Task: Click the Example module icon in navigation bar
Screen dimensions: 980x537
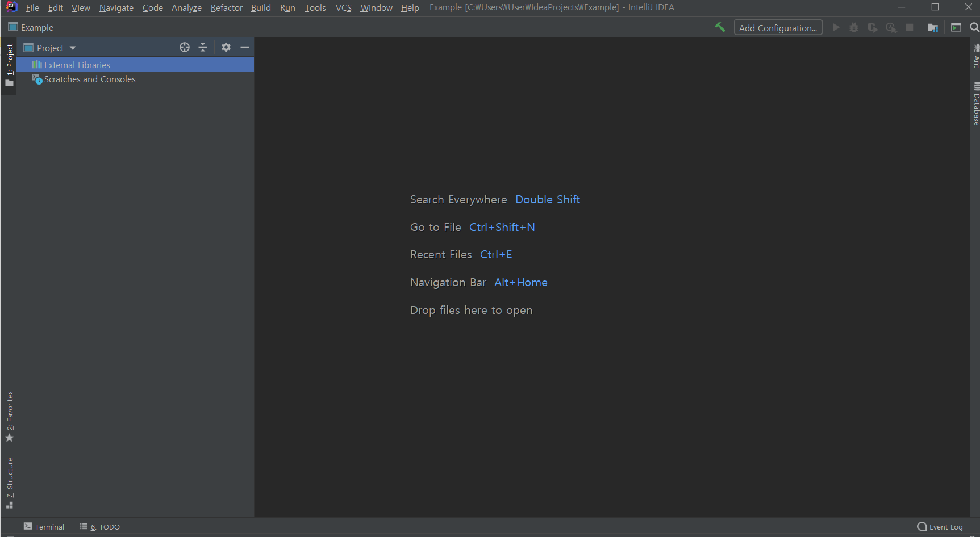Action: tap(13, 27)
